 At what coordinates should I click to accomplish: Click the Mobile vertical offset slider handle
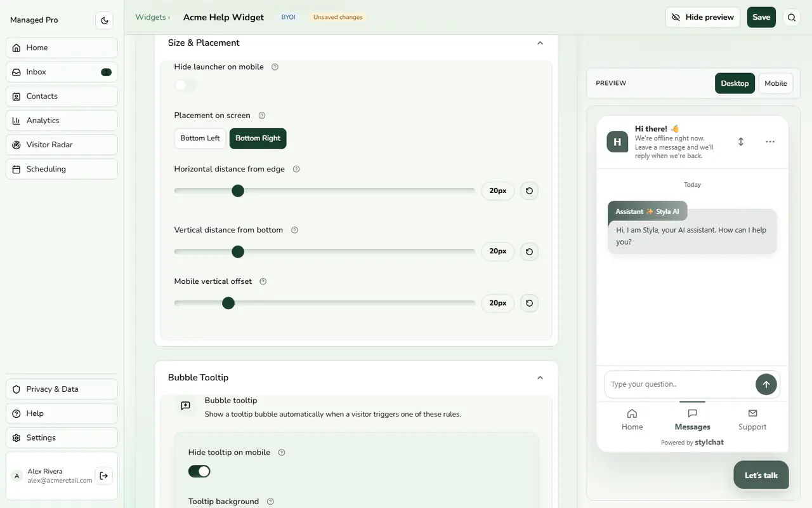point(228,303)
